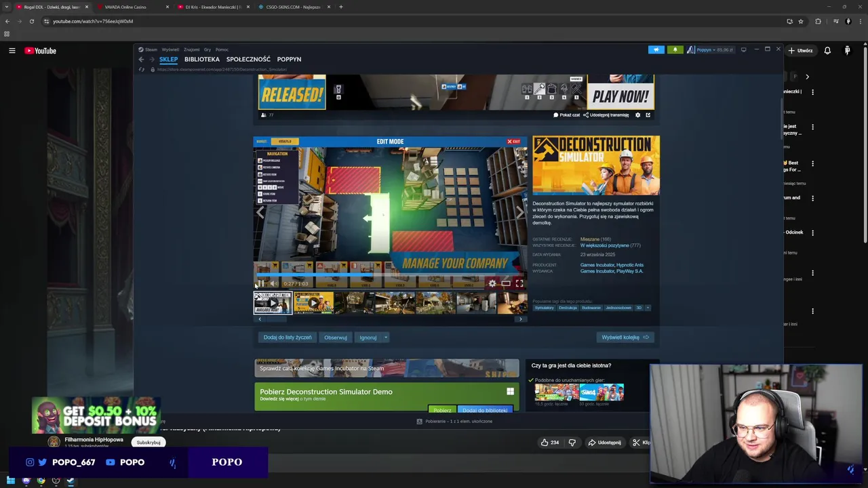The image size is (868, 488).
Task: Dislike the YouTube video
Action: (572, 443)
